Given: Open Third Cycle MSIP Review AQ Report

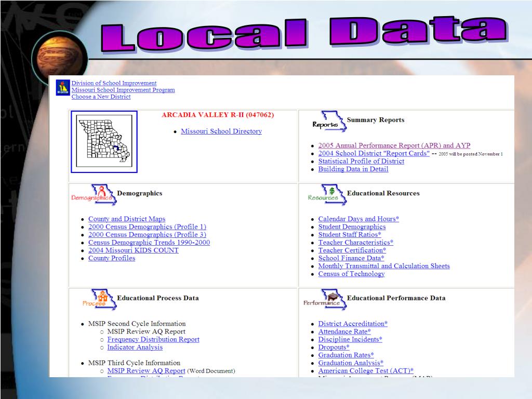Looking at the screenshot, I should 146,371.
